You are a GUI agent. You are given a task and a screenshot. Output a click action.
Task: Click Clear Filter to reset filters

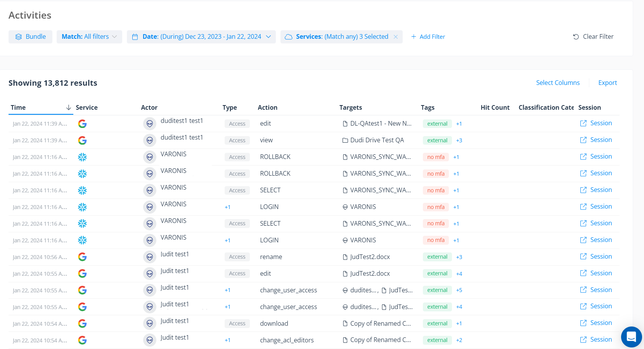coord(593,37)
